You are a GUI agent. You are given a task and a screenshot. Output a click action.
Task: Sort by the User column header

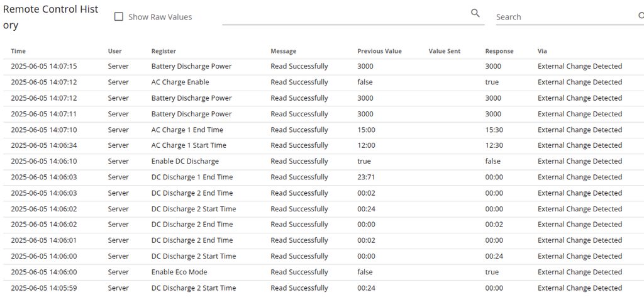click(x=114, y=51)
